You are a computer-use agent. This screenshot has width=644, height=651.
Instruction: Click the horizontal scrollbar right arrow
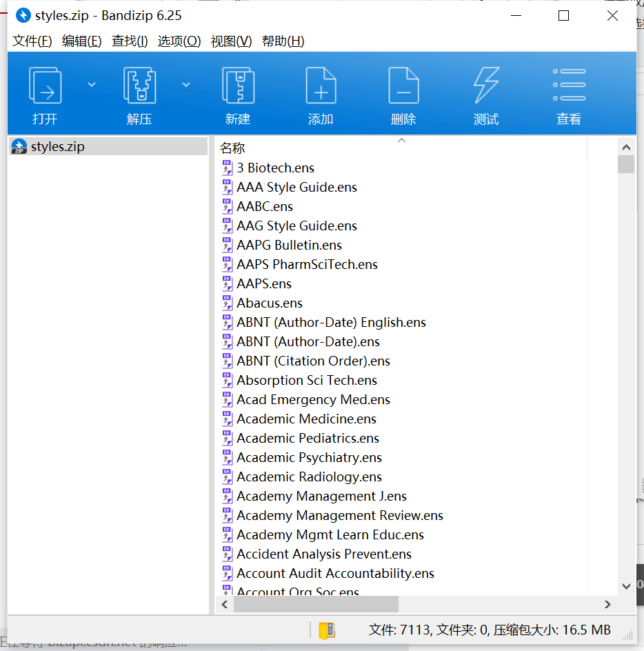click(607, 604)
